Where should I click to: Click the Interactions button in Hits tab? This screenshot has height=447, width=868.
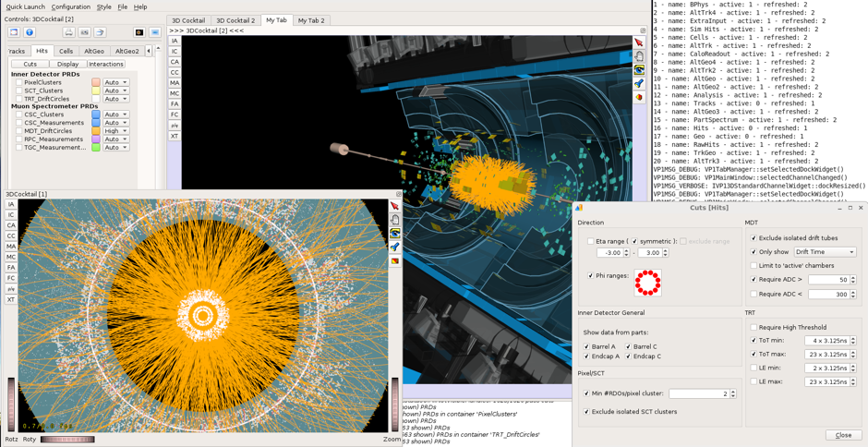(106, 65)
